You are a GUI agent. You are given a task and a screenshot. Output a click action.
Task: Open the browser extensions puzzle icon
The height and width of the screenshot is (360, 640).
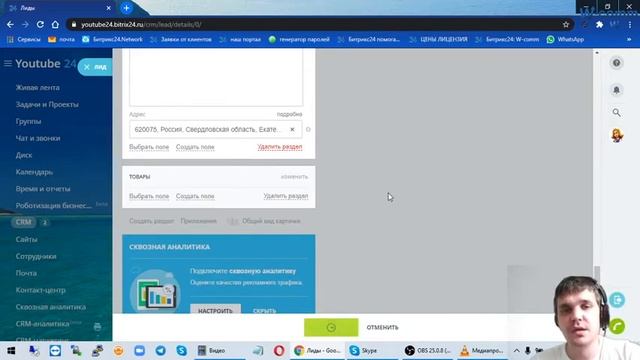(x=599, y=24)
